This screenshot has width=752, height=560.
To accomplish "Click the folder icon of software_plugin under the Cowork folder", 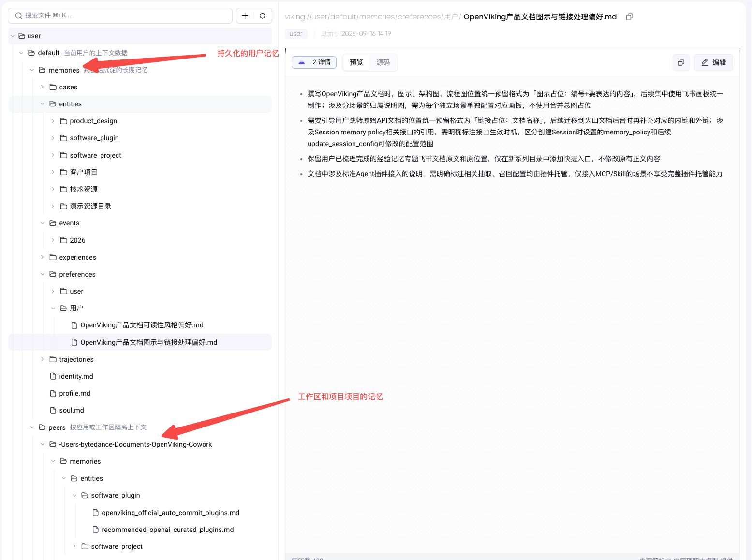I will (85, 495).
